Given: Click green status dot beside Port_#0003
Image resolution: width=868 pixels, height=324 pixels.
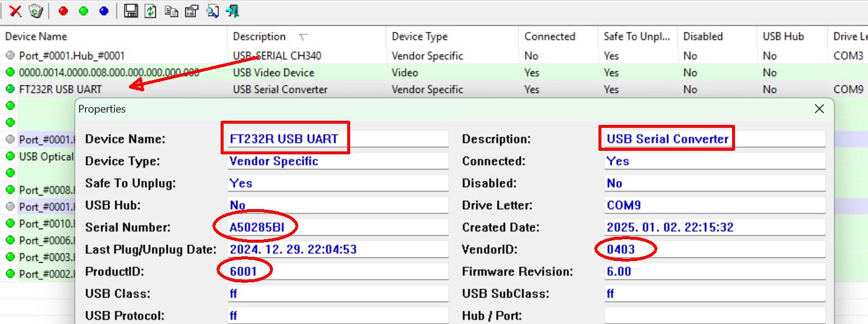Looking at the screenshot, I should pos(10,257).
